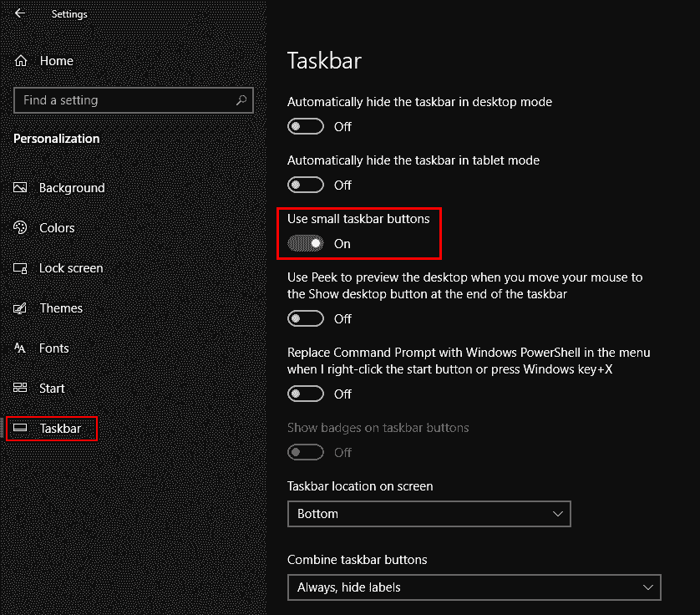Click the Start tiles icon
700x615 pixels.
tap(20, 388)
